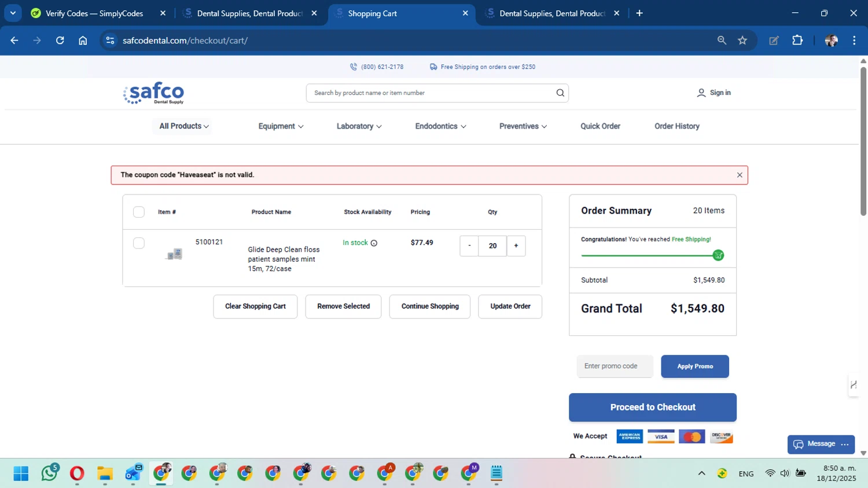Open Order History page

coord(677,126)
